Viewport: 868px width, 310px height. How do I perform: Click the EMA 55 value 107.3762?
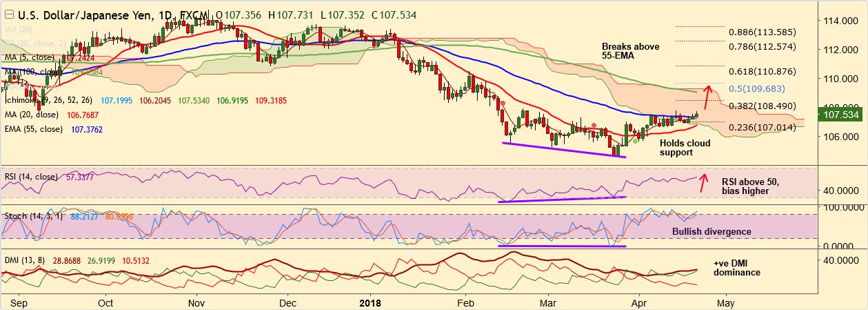click(x=88, y=129)
